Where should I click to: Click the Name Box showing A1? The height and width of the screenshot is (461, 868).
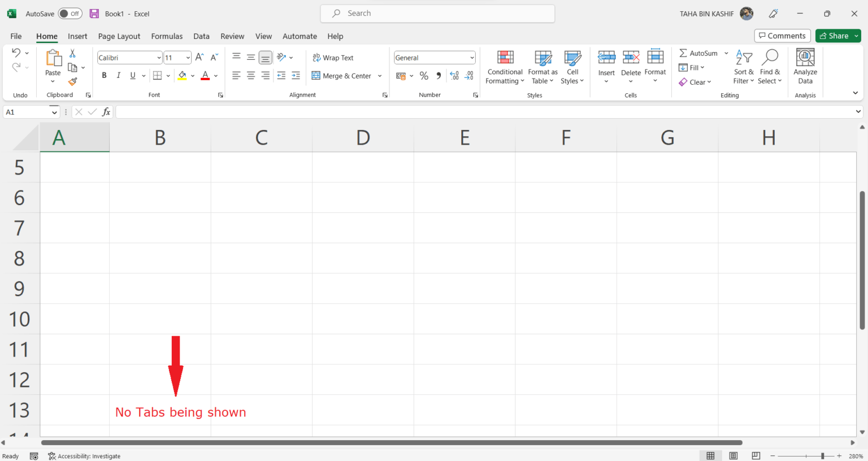click(x=28, y=111)
